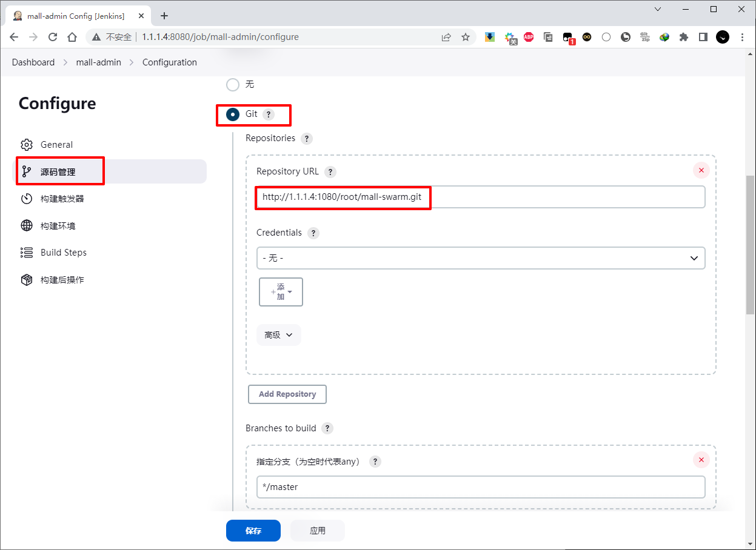
Task: Expand the 高级 advanced section
Action: pyautogui.click(x=278, y=335)
